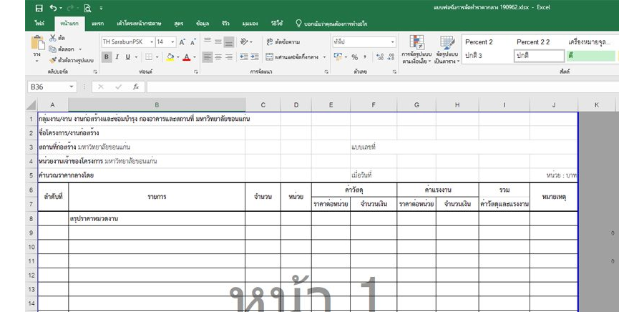Open text orientation options

point(246,42)
